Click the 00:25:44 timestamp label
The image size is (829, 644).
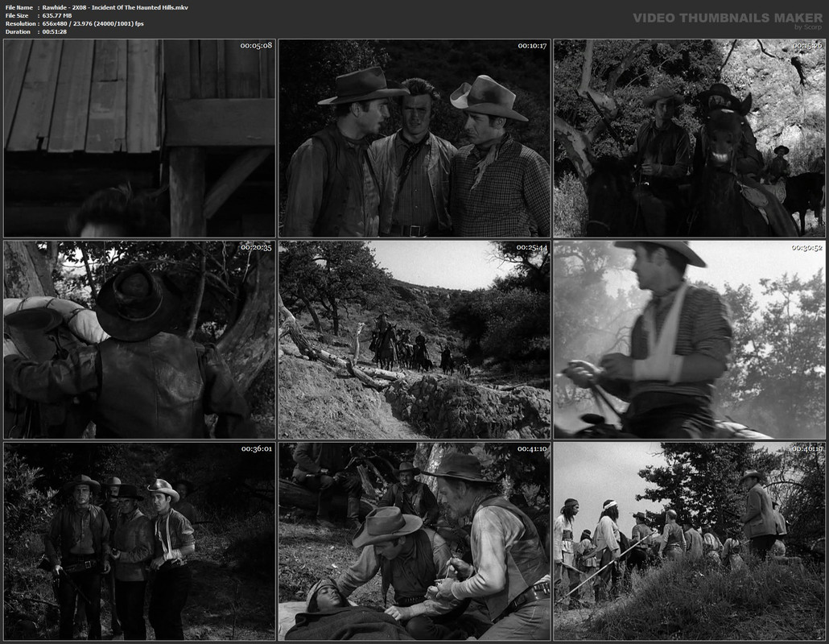point(532,247)
